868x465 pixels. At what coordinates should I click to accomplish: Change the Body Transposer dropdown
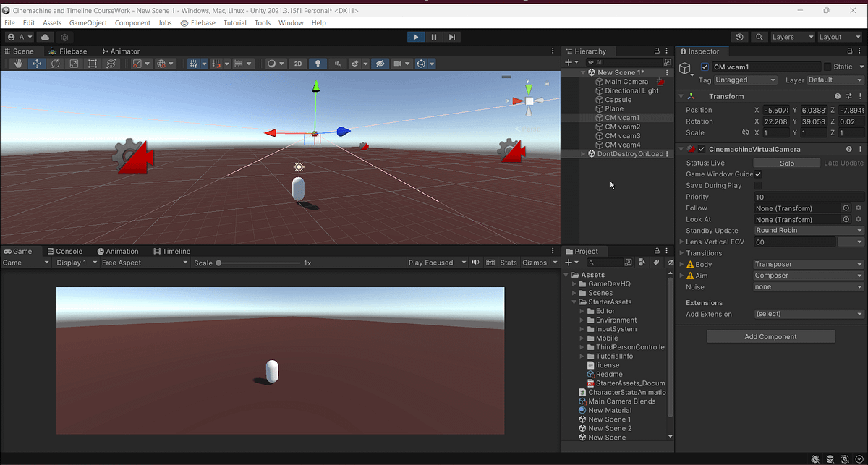(x=807, y=264)
